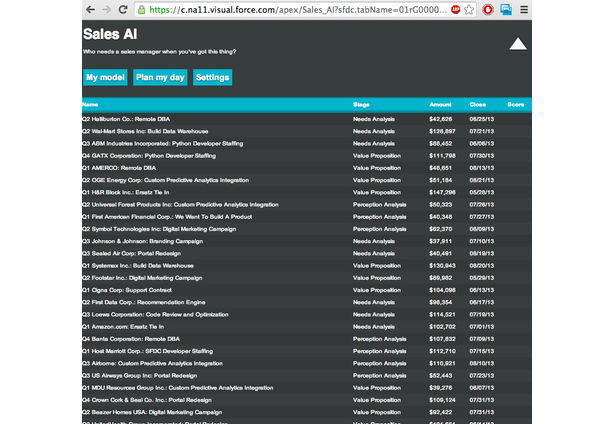The width and height of the screenshot is (615, 424).
Task: Select Q1 Cigna Corp: Support Contract
Action: pos(307,290)
